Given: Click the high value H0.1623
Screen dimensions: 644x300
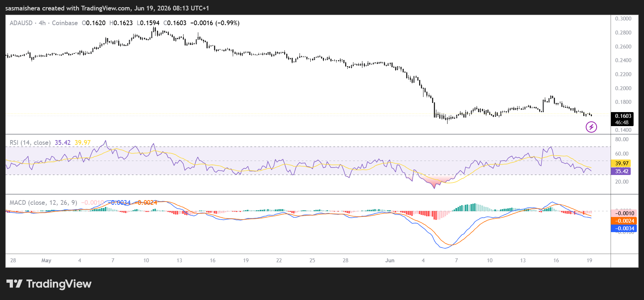Looking at the screenshot, I should [121, 23].
